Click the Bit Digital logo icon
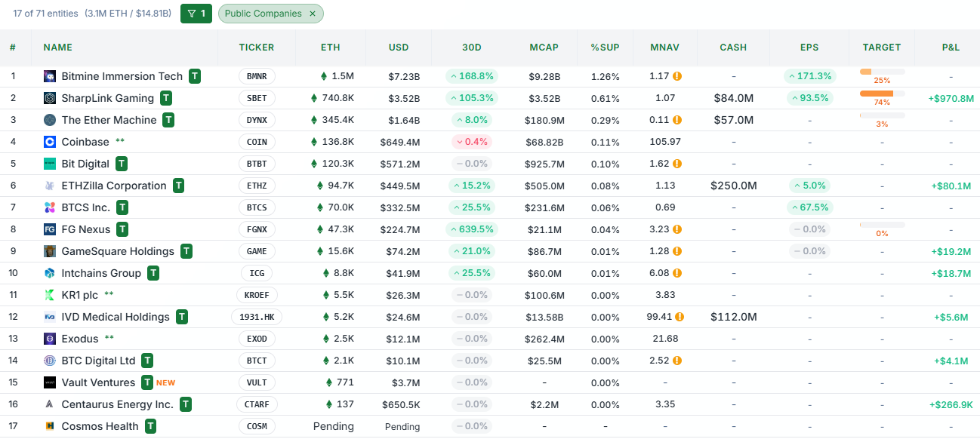Viewport: 980px width, 439px height. click(x=50, y=164)
